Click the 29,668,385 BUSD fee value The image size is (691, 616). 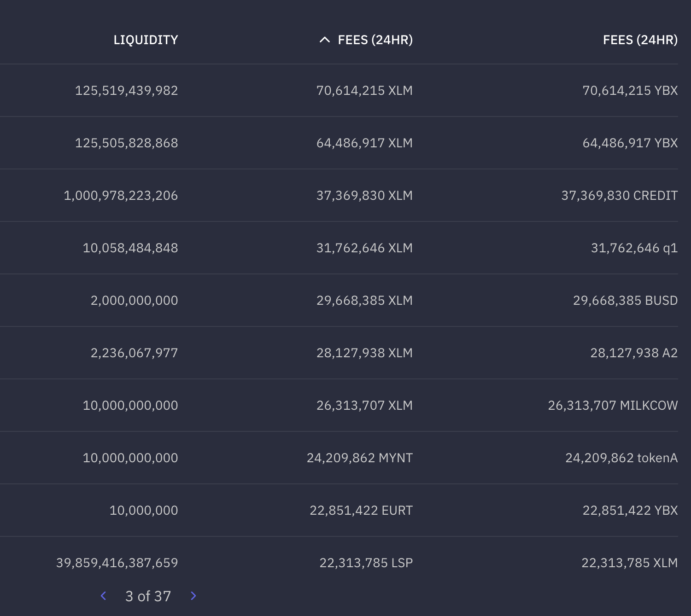[625, 300]
